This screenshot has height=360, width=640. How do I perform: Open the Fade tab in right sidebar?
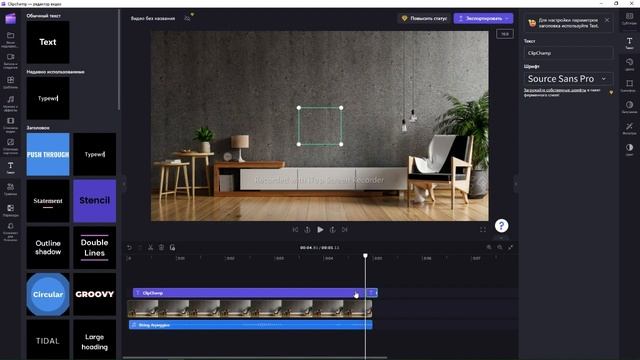(x=629, y=107)
